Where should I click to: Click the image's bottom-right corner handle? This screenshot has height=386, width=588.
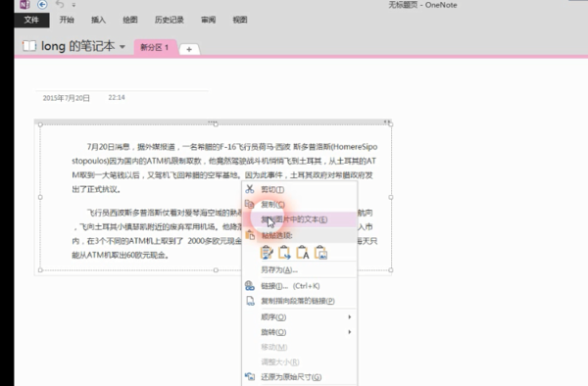[x=391, y=269]
